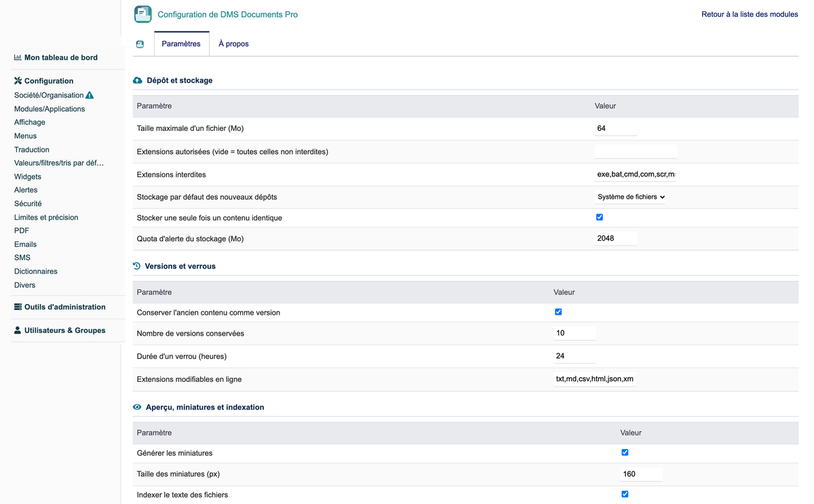Click the storage alert quota field
The image size is (814, 504).
[x=616, y=238]
